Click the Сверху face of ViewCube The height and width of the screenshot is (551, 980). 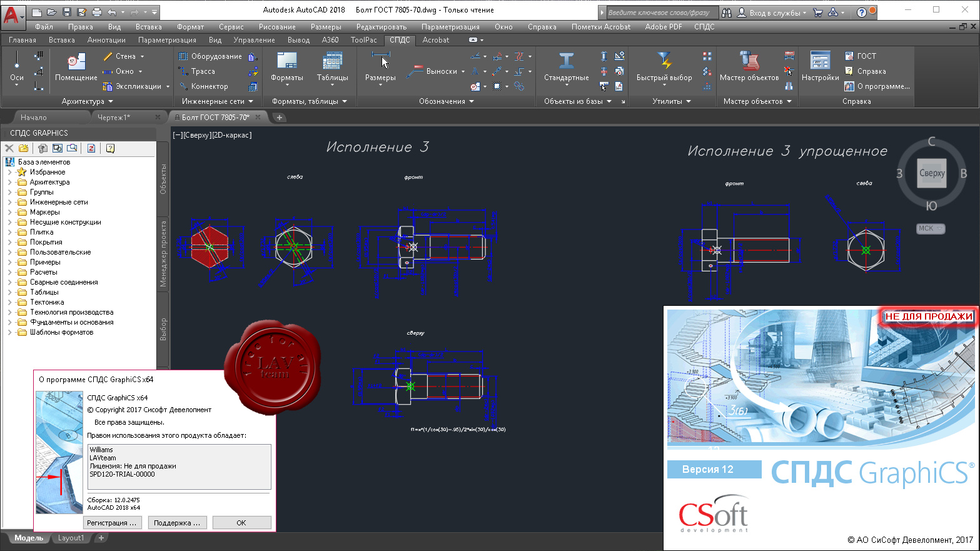pyautogui.click(x=932, y=173)
